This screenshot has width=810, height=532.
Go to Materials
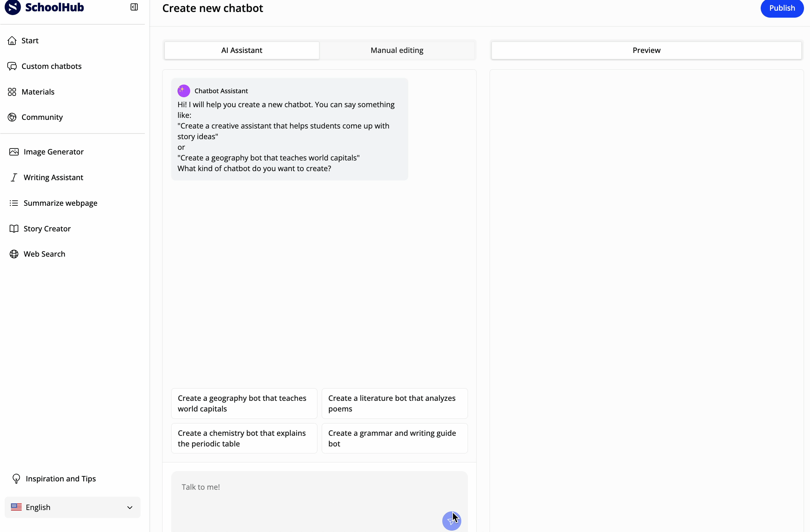tap(38, 92)
